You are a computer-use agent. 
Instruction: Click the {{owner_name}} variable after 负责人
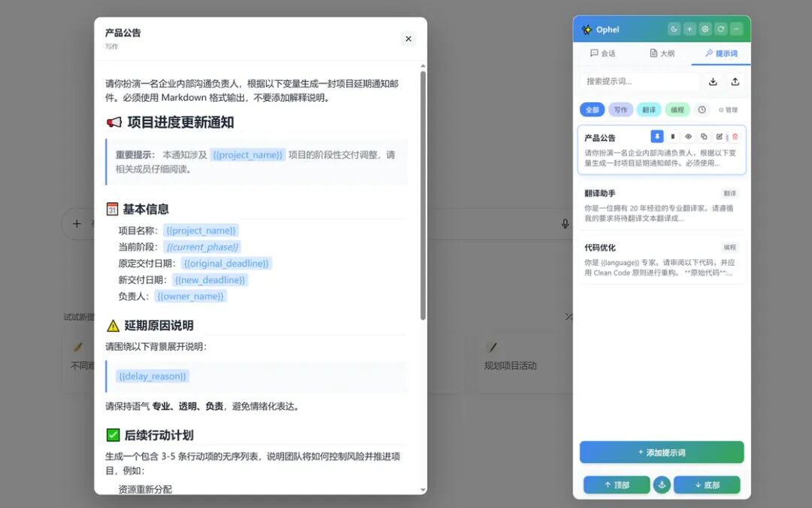point(190,297)
